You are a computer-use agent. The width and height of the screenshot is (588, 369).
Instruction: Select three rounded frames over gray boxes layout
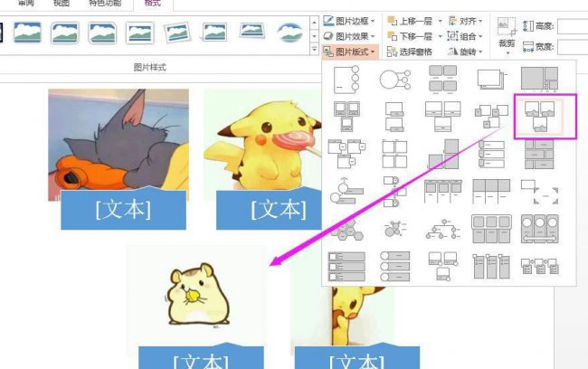coord(491,229)
